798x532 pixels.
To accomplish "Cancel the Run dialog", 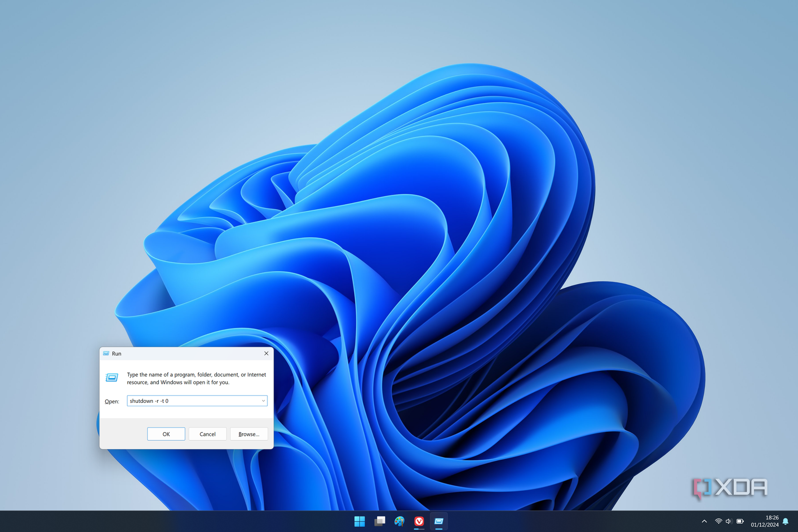I will (x=207, y=434).
